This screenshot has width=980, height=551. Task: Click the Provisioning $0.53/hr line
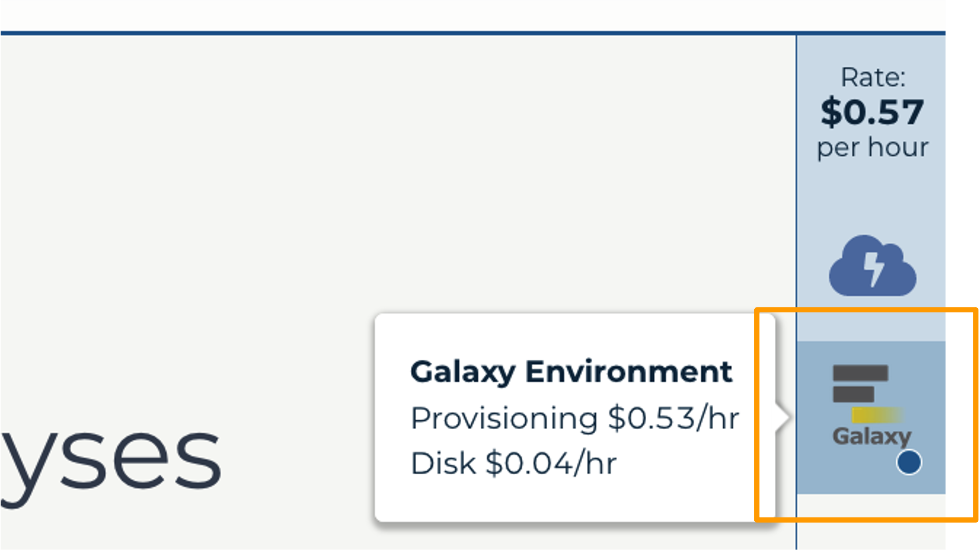coord(575,418)
